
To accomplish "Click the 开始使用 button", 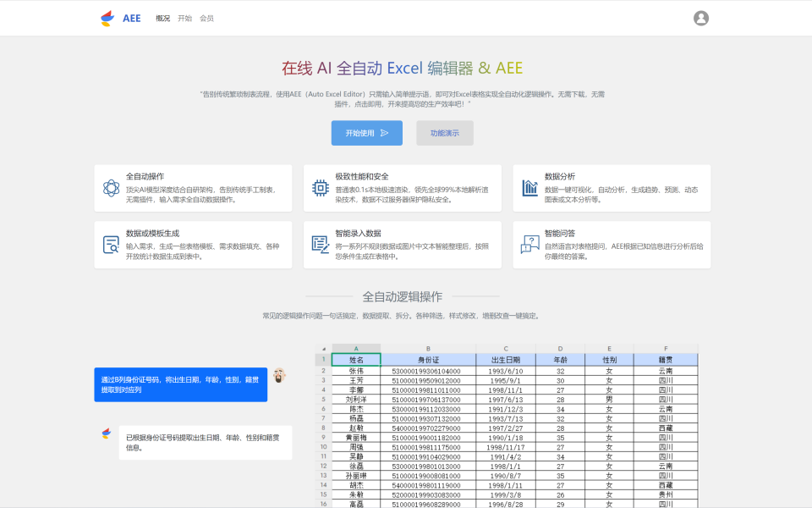I will pos(366,133).
